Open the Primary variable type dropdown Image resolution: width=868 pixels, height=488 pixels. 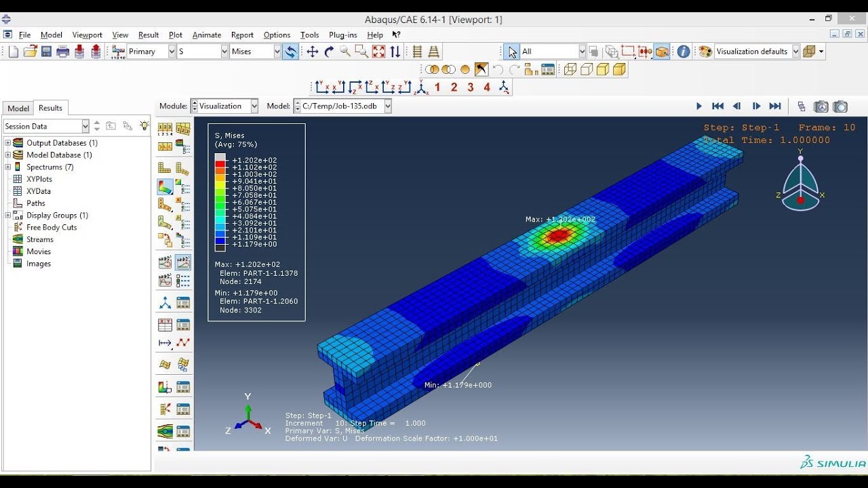point(171,52)
